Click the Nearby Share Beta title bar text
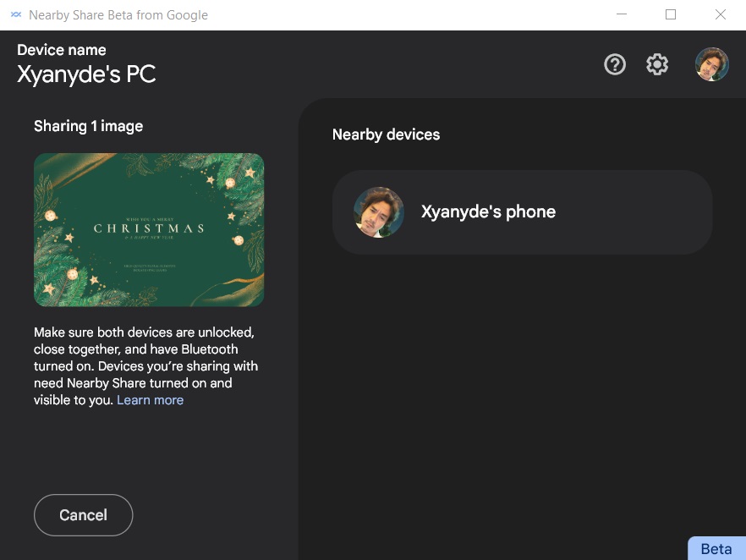The width and height of the screenshot is (746, 560). [118, 14]
